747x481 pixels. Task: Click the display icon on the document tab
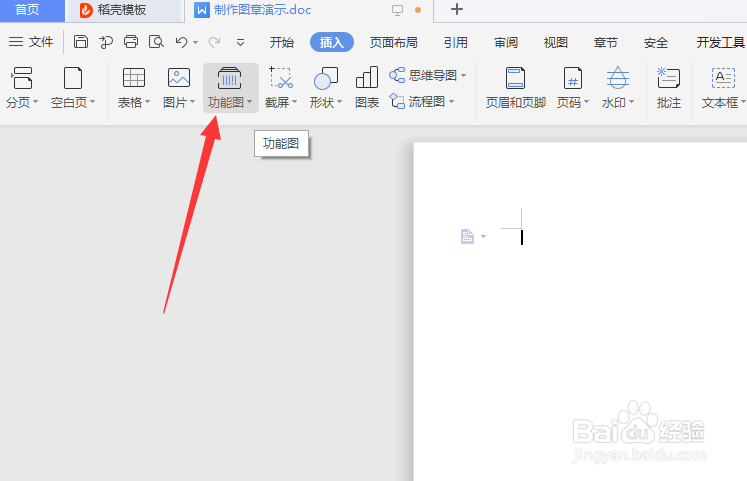pos(397,10)
